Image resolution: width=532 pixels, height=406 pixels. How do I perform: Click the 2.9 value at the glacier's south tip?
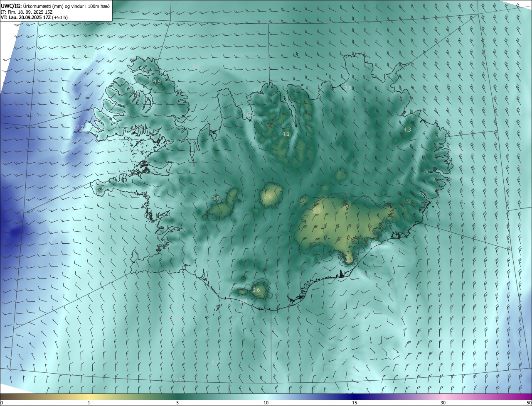coord(350,260)
